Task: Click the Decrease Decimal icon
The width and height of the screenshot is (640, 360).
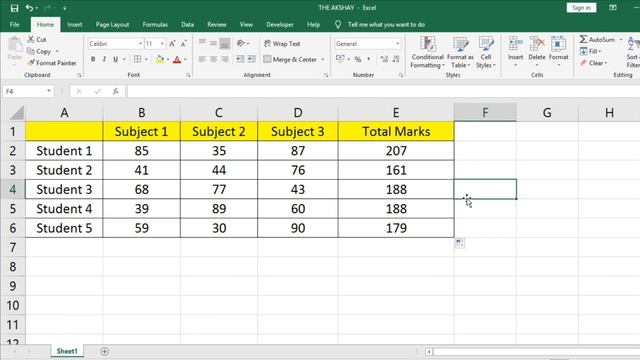Action: 396,59
